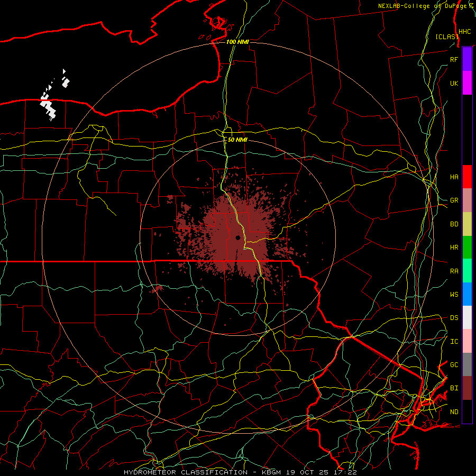The height and width of the screenshot is (476, 476).
Task: Click the HHC product code text
Action: pyautogui.click(x=464, y=32)
